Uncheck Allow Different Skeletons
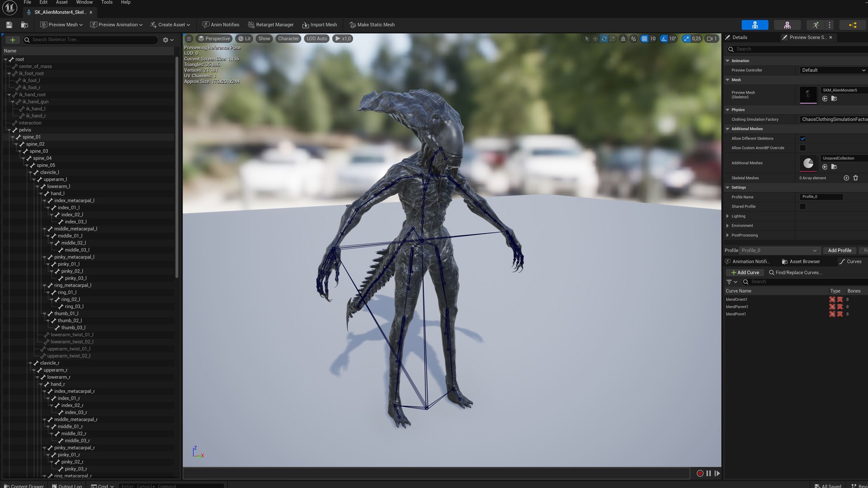The width and height of the screenshot is (868, 488). click(803, 139)
